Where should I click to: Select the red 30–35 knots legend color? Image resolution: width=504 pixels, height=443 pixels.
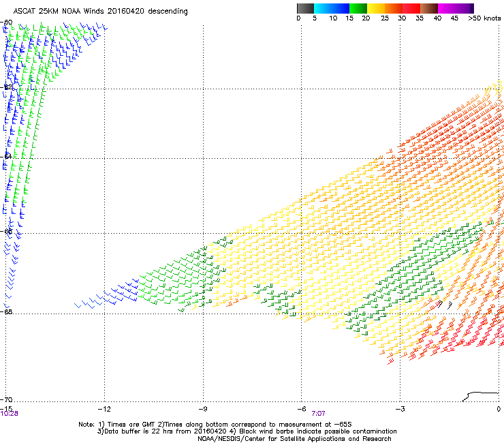point(411,8)
